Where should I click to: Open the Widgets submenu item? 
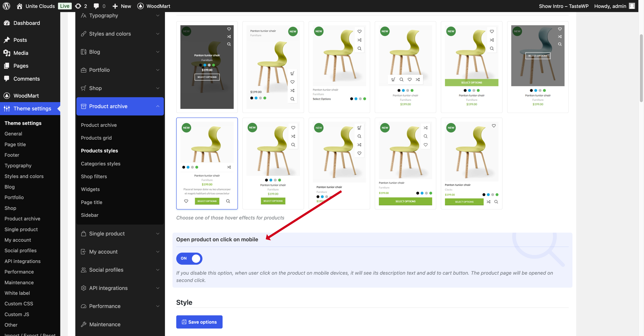click(x=90, y=189)
